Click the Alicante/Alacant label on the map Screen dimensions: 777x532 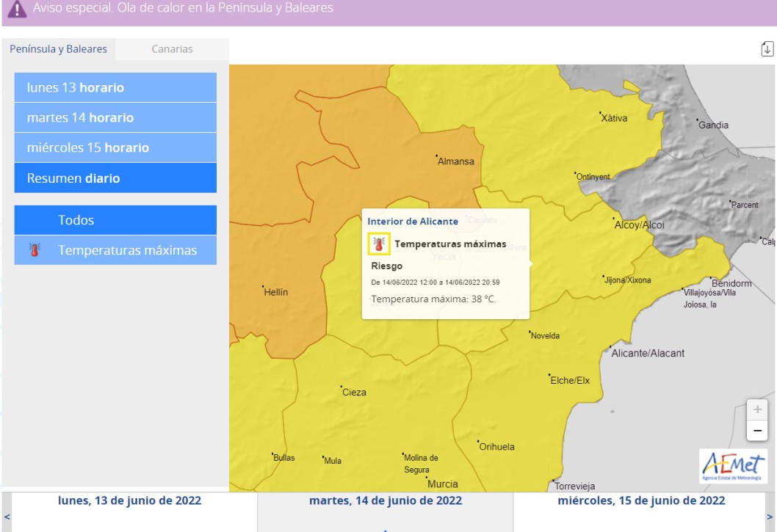click(647, 353)
